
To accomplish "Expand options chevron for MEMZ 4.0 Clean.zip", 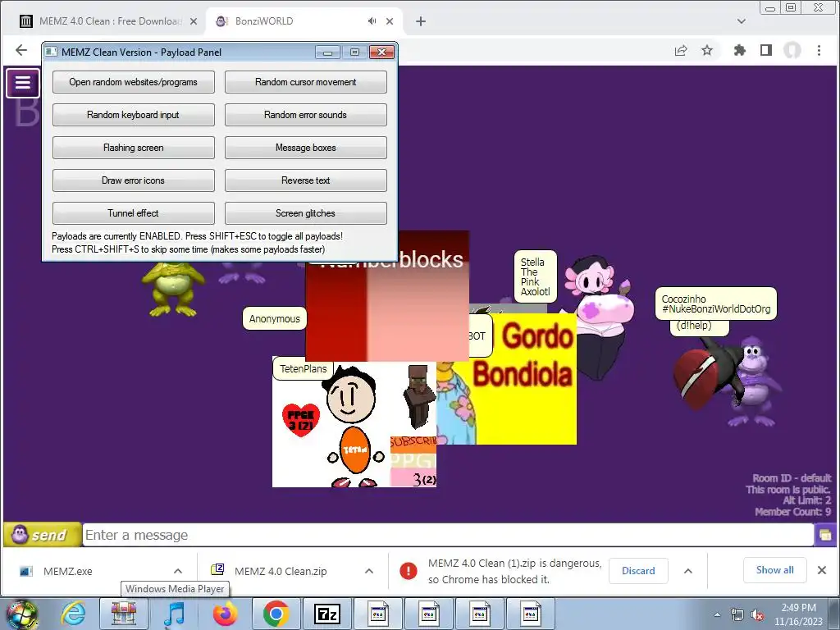I will (369, 571).
